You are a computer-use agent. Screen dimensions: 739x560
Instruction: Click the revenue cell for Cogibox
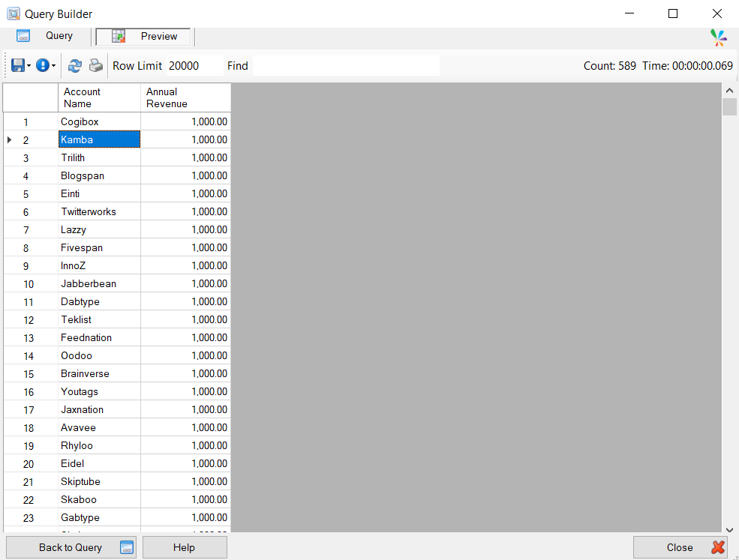point(186,121)
